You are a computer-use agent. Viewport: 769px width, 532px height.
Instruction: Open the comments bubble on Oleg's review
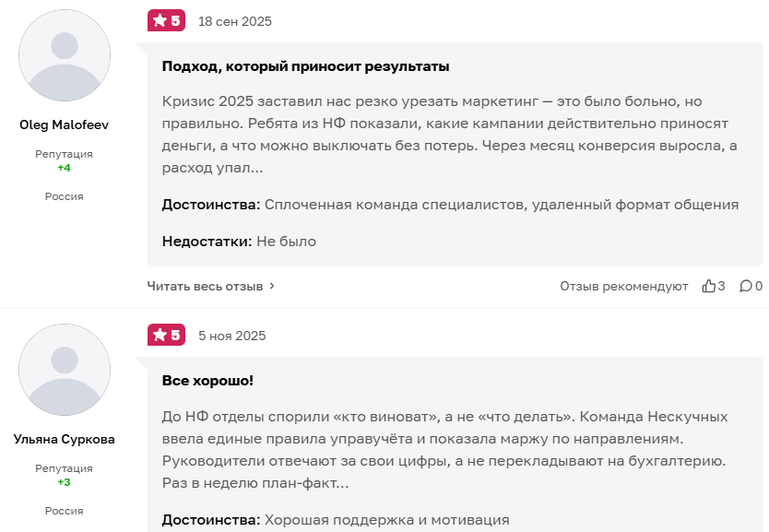point(749,287)
